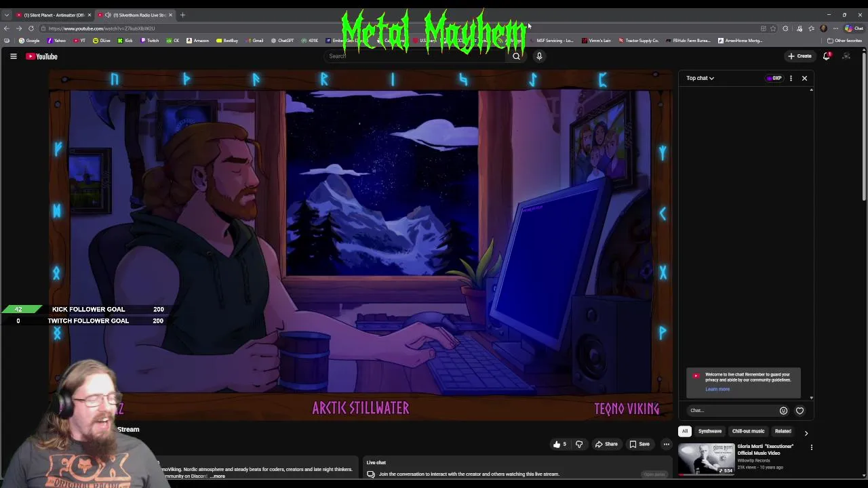Image resolution: width=868 pixels, height=488 pixels.
Task: Open the Copilot Chat button in browser
Action: pyautogui.click(x=854, y=28)
